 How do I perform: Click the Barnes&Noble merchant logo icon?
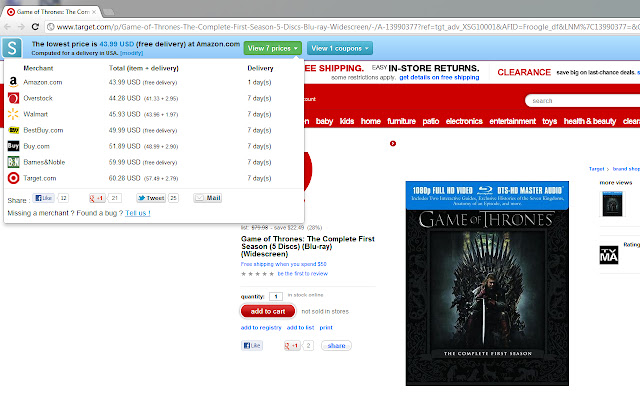pos(13,162)
